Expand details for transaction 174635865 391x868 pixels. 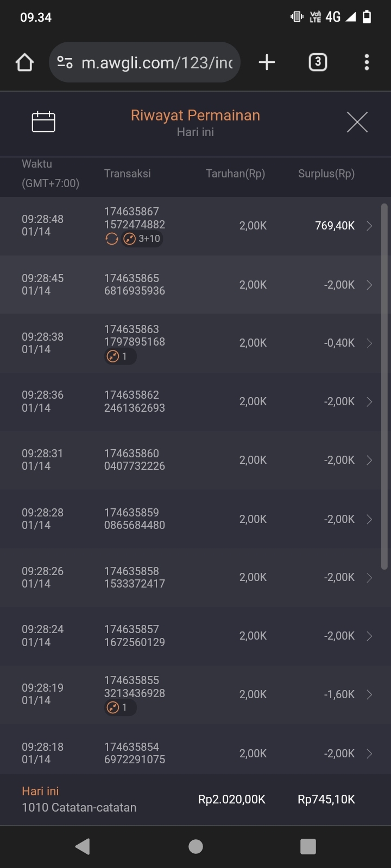pyautogui.click(x=369, y=285)
